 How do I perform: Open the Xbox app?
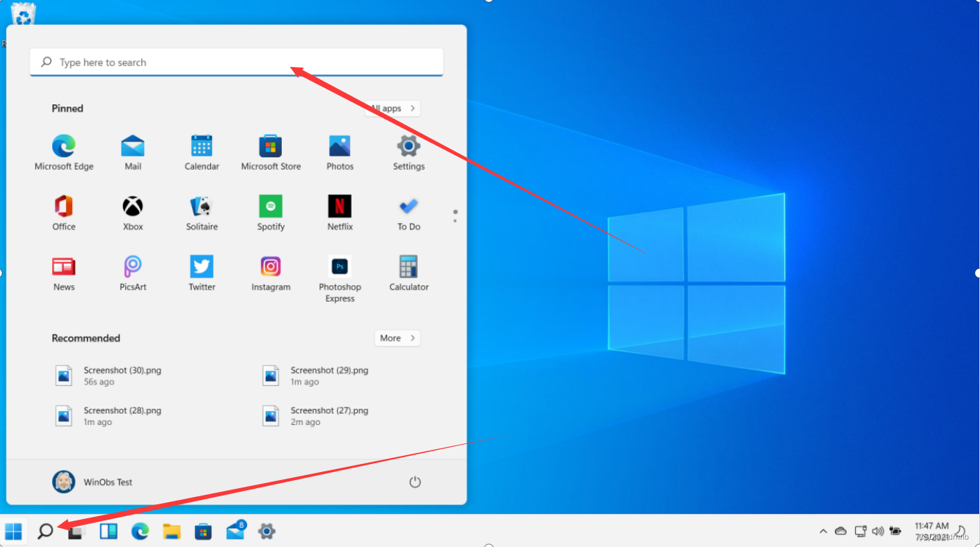pyautogui.click(x=133, y=213)
